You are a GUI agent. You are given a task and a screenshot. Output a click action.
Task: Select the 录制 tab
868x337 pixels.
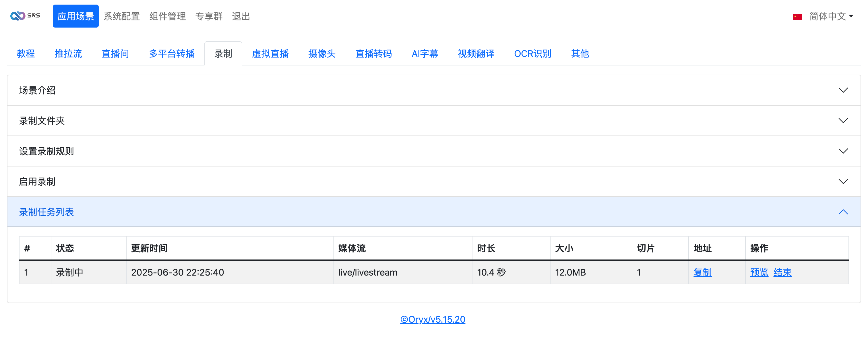223,54
